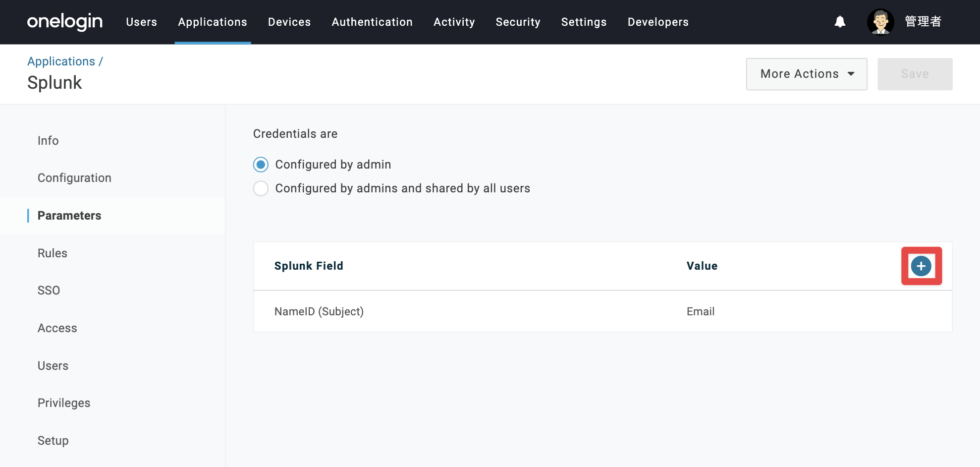
Task: Open the NameID (Subject) parameter row
Action: click(x=602, y=311)
